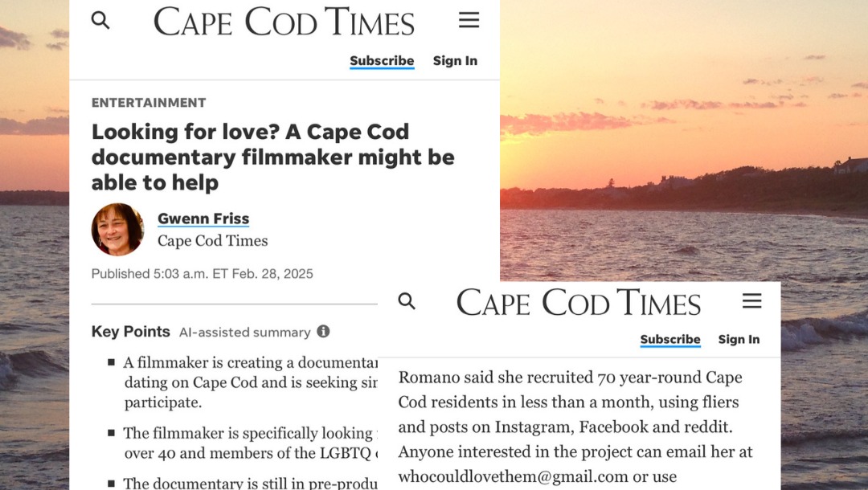Open the ENTERTAINMENT section label

pyautogui.click(x=149, y=103)
